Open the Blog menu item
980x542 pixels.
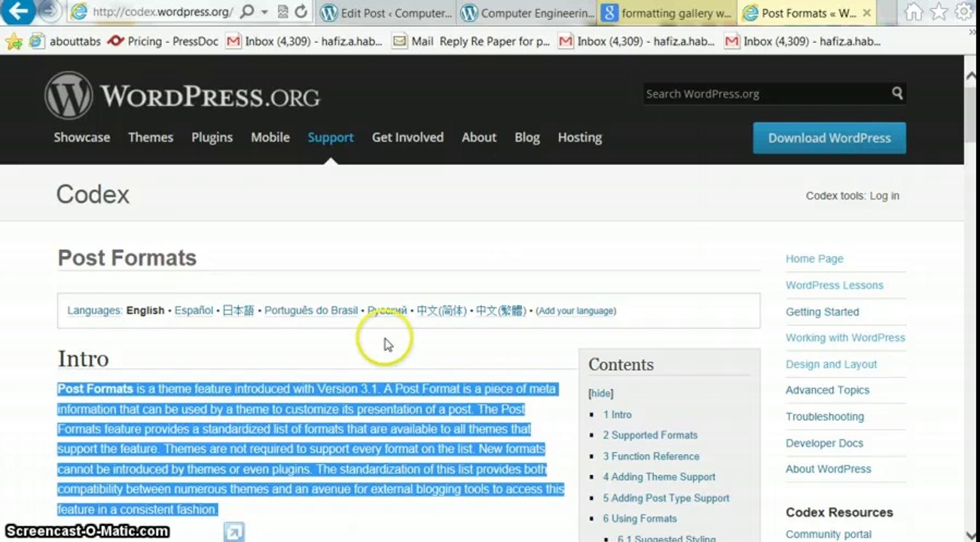click(x=527, y=137)
